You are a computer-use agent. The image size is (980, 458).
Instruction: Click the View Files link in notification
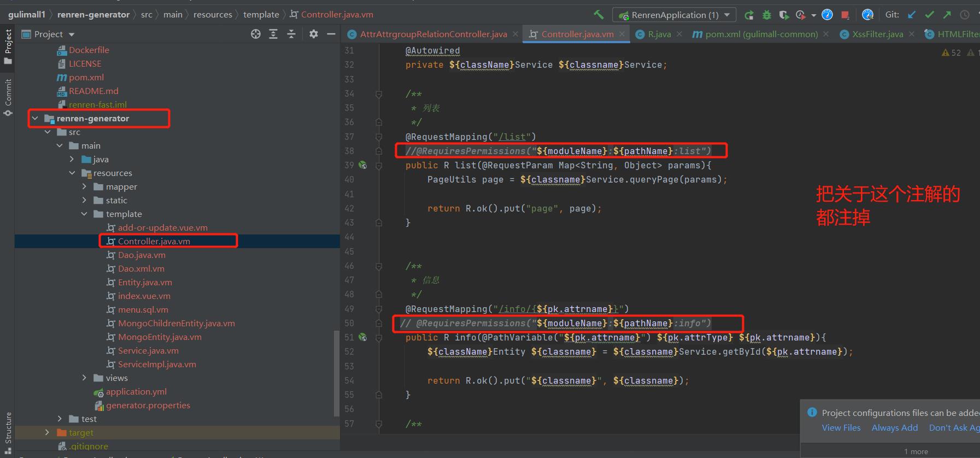[x=841, y=427]
